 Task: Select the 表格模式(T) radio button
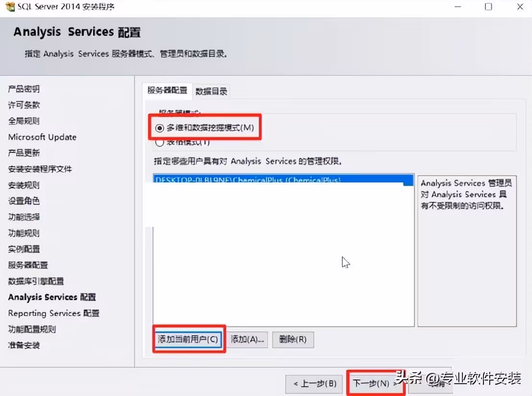(x=159, y=142)
